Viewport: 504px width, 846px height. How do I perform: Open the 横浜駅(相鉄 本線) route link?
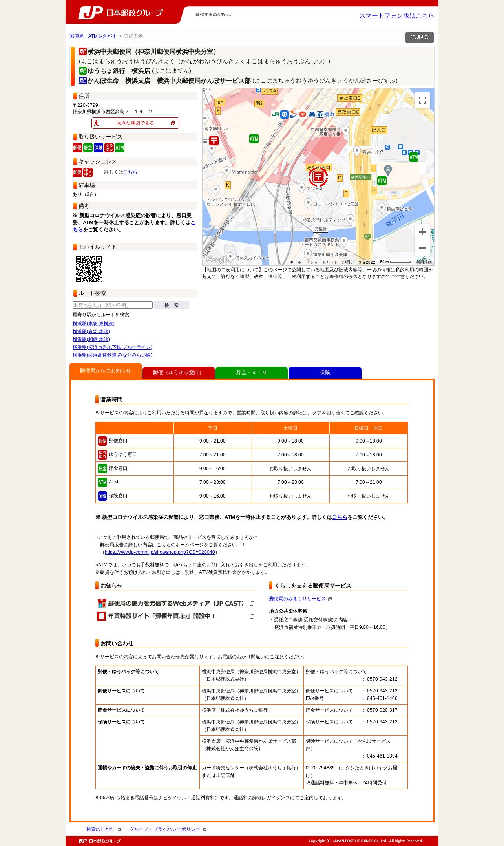pyautogui.click(x=91, y=339)
